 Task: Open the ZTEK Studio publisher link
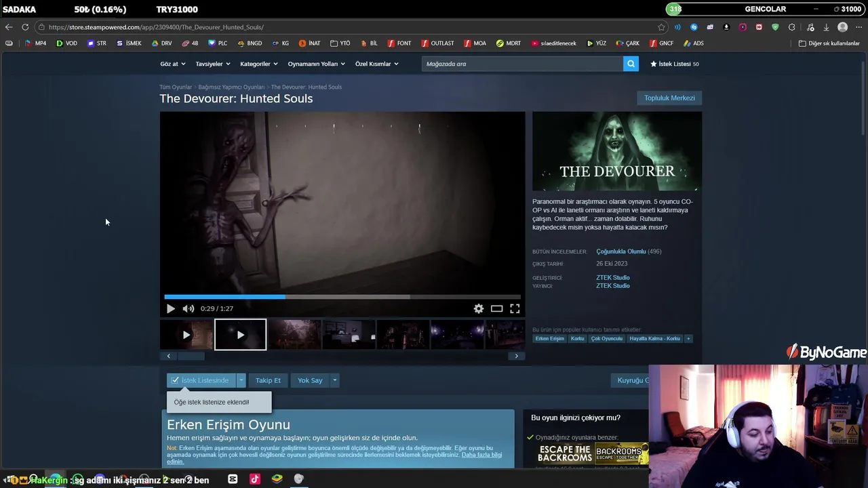click(613, 285)
